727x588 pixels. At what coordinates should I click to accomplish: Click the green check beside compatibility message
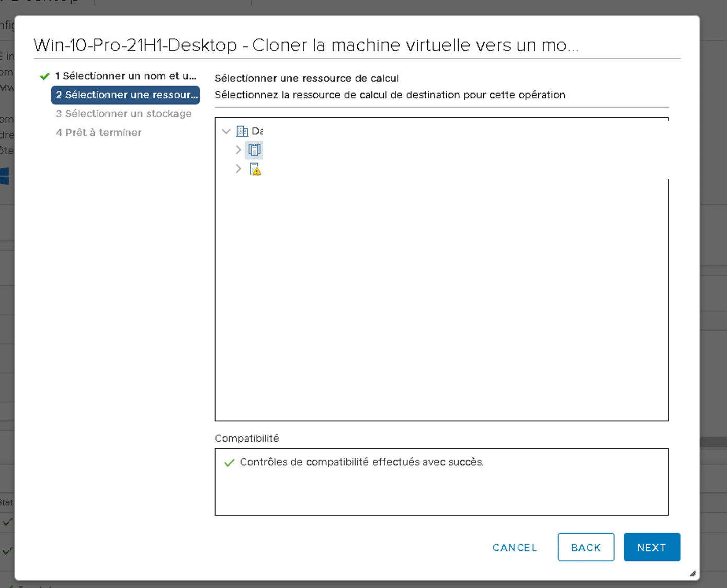point(229,462)
